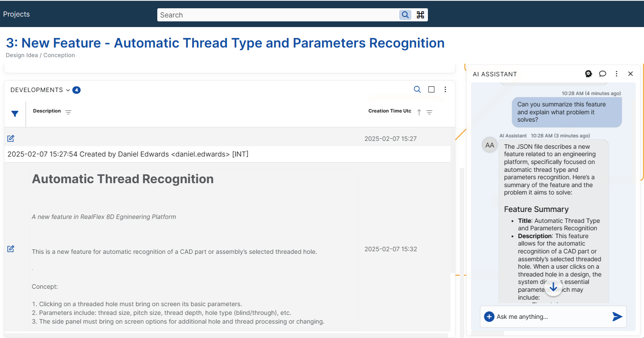The height and width of the screenshot is (338, 644).
Task: Click the search magnifier button in top bar
Action: pos(405,15)
